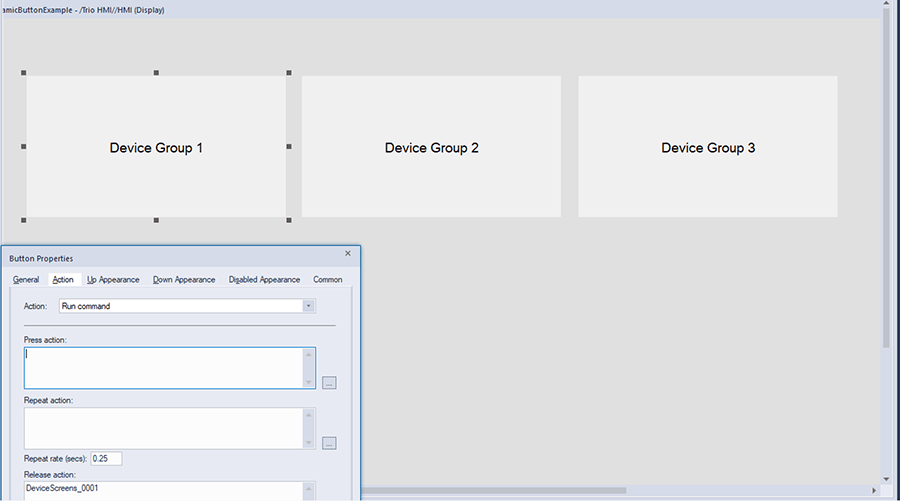
Task: Click the top-middle selection handle of Device Group 1
Action: [x=156, y=73]
